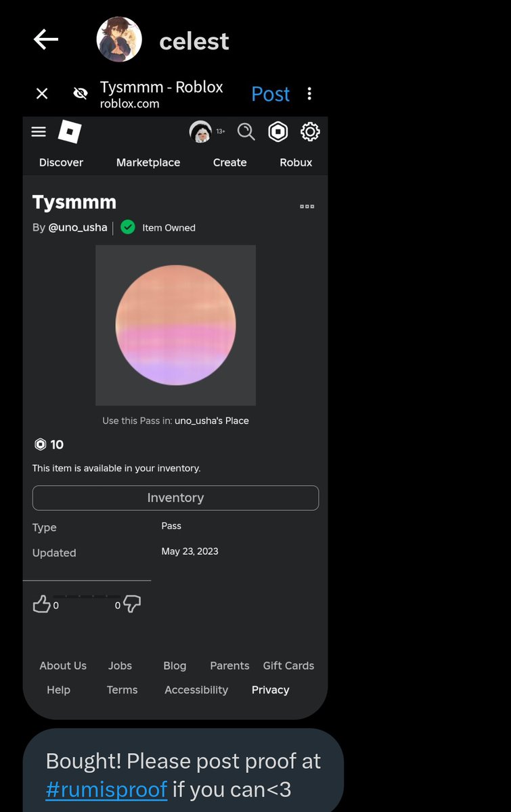Open the @uno_usha creator link
The width and height of the screenshot is (511, 812).
click(x=78, y=227)
